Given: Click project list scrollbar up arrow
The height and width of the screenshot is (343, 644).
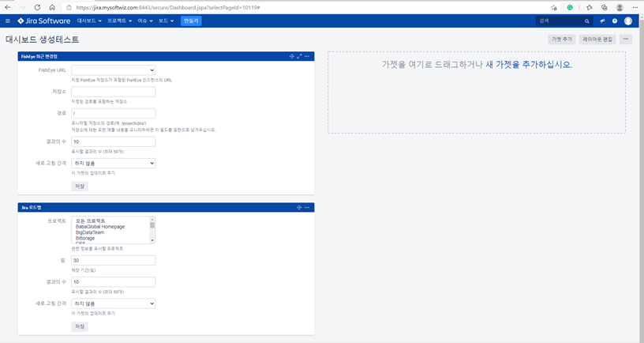Looking at the screenshot, I should click(x=152, y=219).
